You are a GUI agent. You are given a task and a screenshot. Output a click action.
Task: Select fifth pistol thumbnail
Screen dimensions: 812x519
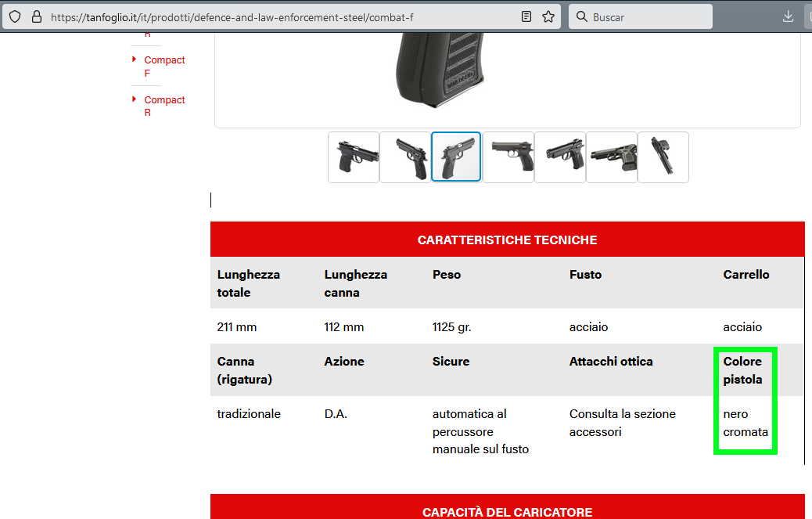pos(560,157)
